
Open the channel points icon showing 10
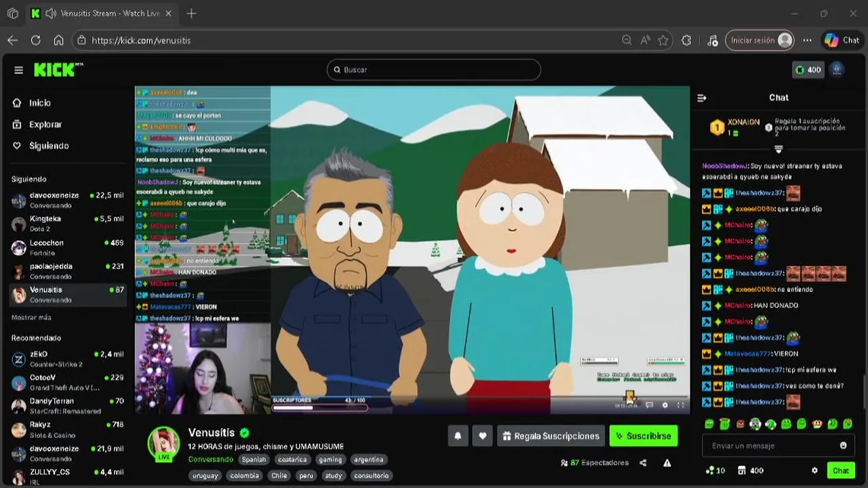click(x=715, y=470)
